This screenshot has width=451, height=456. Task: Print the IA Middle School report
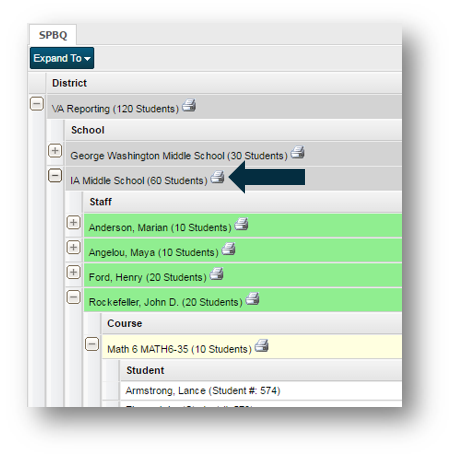pos(217,177)
